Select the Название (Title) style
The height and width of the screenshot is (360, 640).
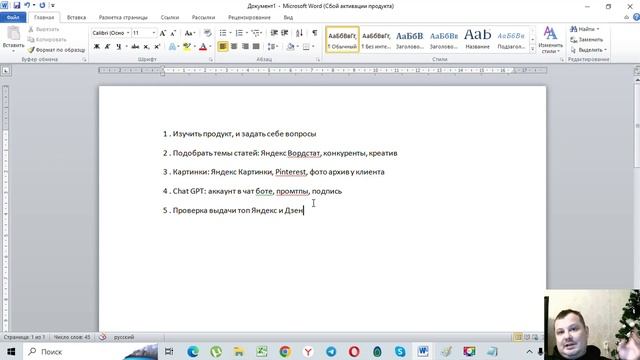[x=477, y=40]
